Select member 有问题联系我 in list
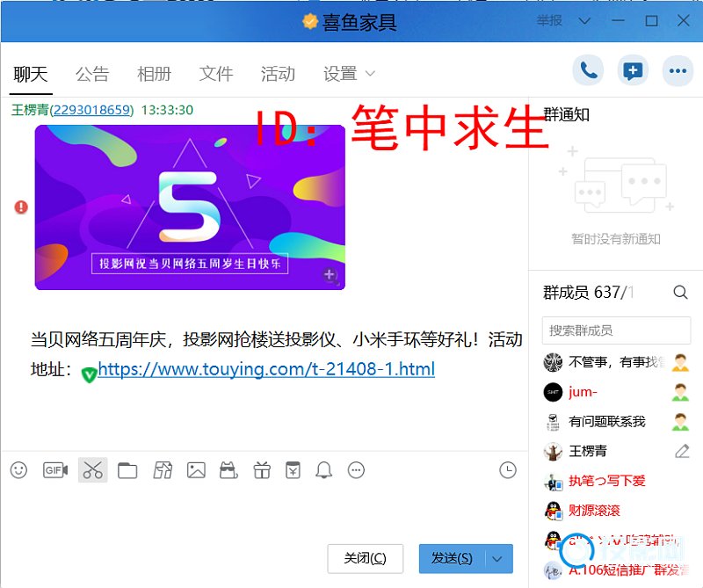 (616, 422)
